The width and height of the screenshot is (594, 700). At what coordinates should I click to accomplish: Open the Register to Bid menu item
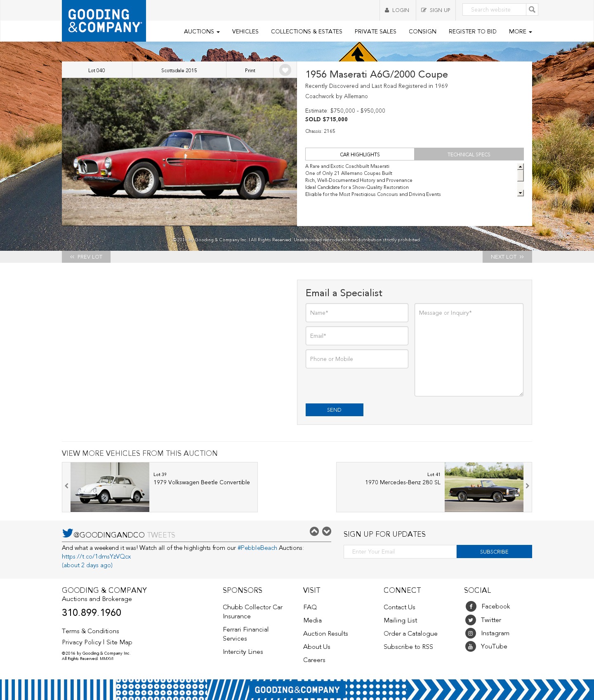tap(472, 31)
